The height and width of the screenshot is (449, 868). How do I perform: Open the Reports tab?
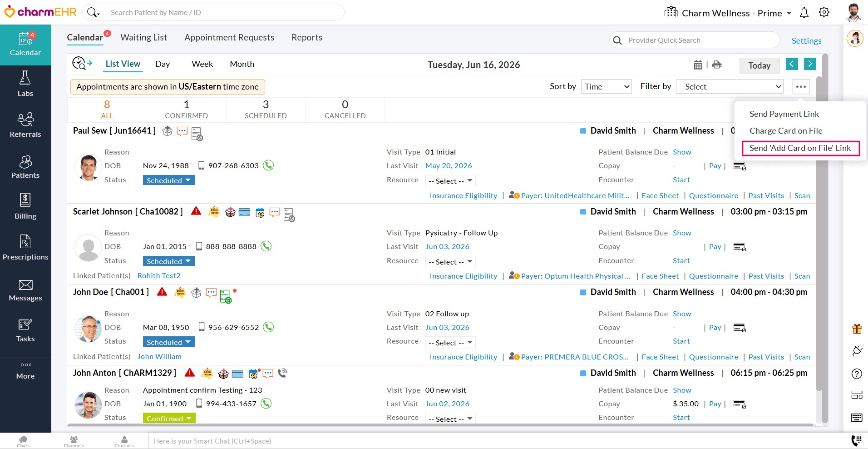(x=307, y=38)
